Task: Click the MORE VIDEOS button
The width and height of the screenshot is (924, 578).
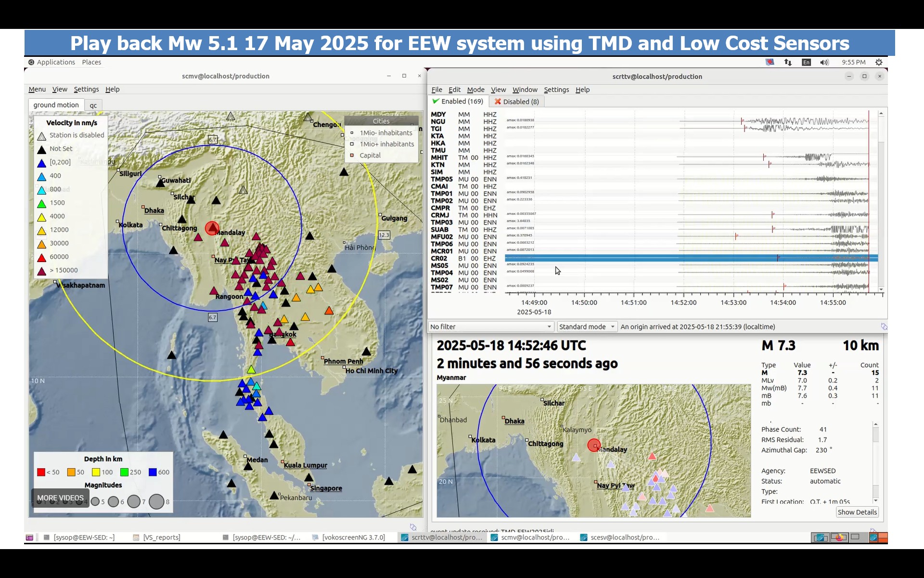Action: (60, 498)
